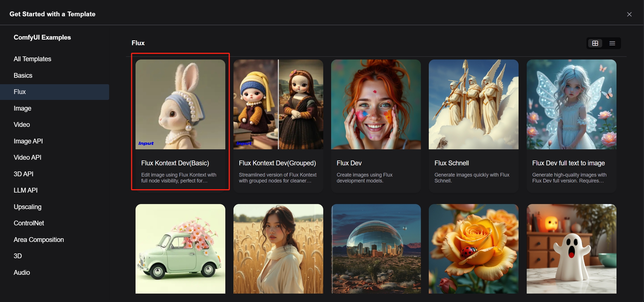Open the Audio category
The height and width of the screenshot is (302, 644).
[x=54, y=273]
